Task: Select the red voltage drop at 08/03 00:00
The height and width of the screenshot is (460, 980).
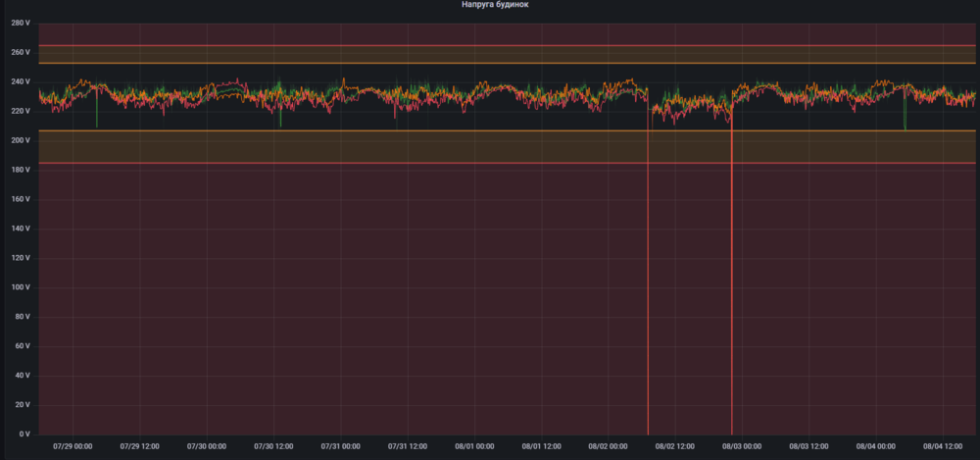Action: click(732, 294)
